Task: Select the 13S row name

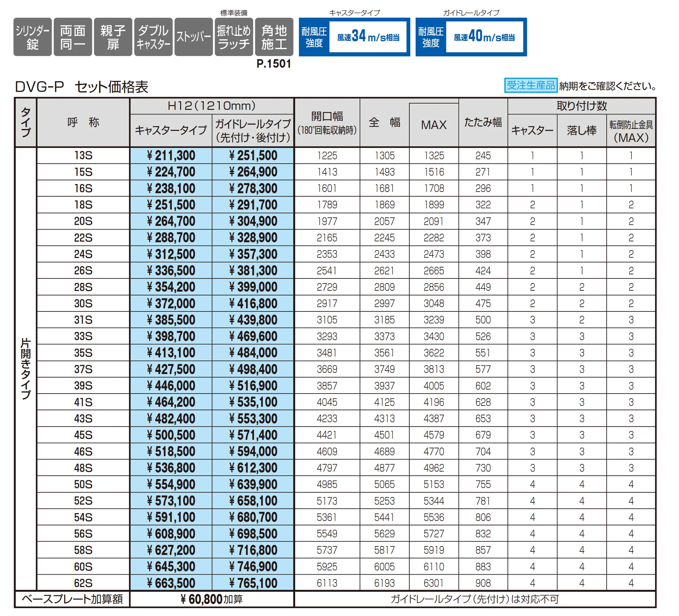Action: click(x=83, y=156)
